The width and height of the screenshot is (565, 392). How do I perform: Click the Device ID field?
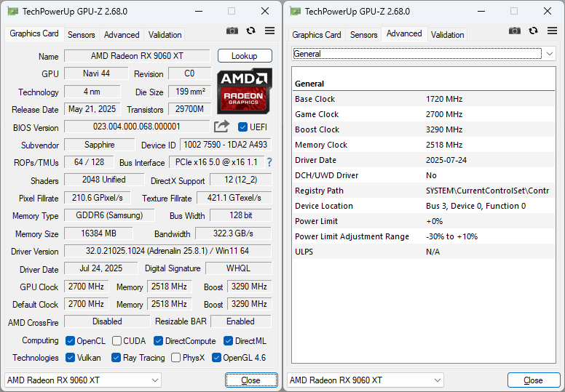click(226, 145)
